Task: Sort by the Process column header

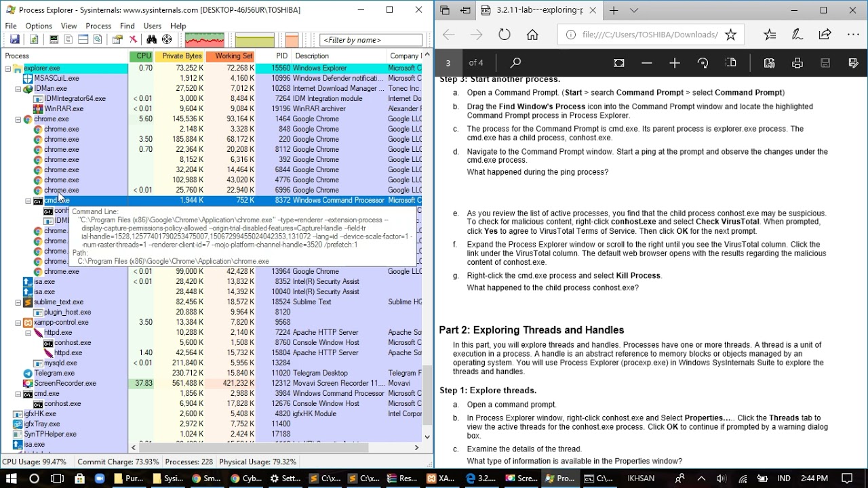Action: point(65,56)
